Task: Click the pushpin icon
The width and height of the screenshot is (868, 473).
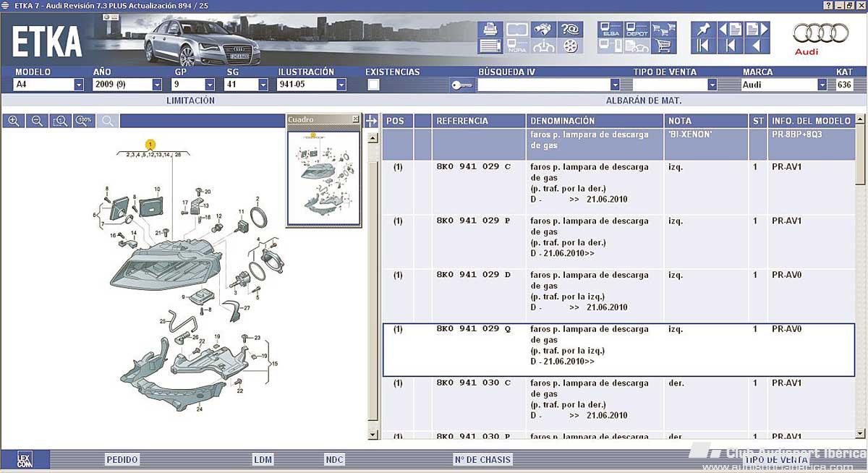Action: point(703,30)
